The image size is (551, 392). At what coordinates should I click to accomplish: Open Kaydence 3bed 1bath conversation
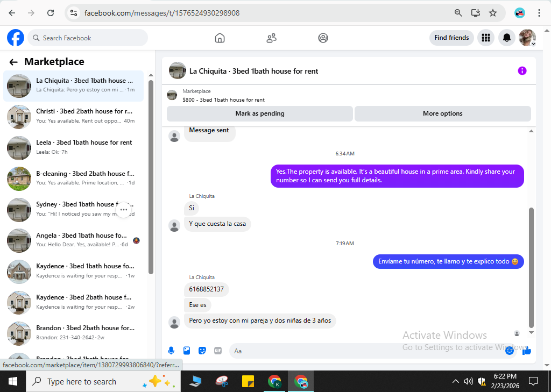(73, 271)
